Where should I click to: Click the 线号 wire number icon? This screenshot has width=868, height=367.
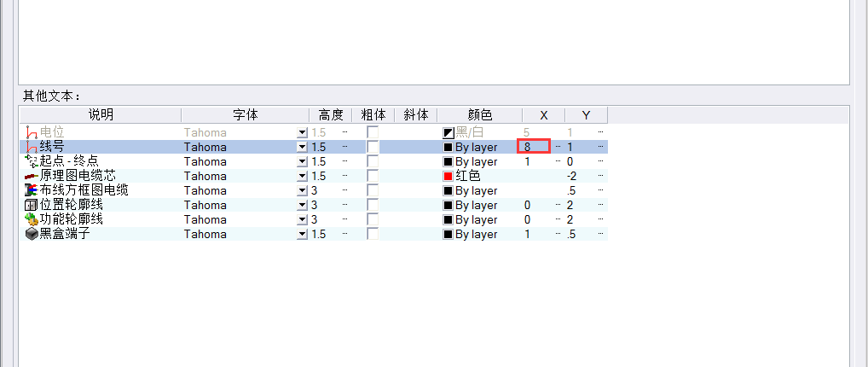(32, 147)
